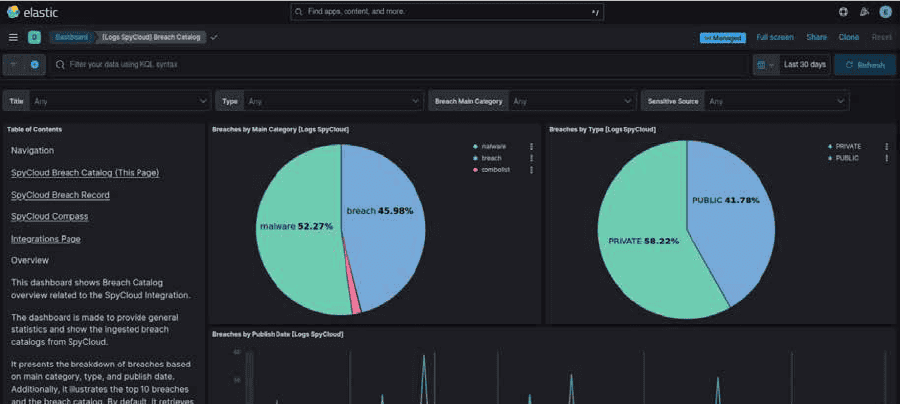Toggle the PUBLIC series in the legend
The width and height of the screenshot is (900, 405).
click(x=847, y=158)
